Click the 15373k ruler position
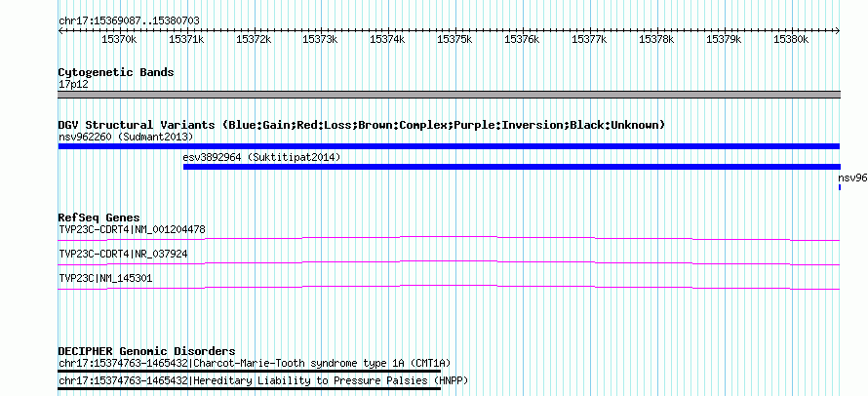 [x=320, y=39]
